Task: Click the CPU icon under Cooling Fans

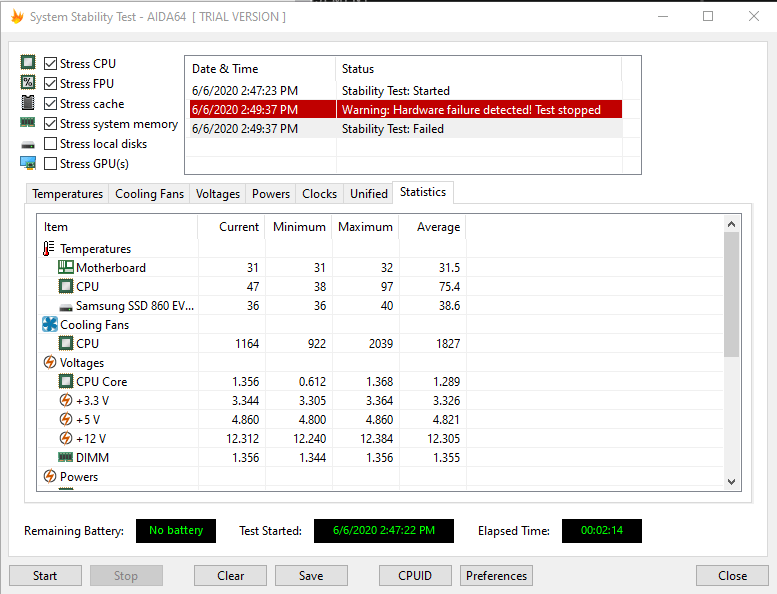Action: pyautogui.click(x=65, y=343)
